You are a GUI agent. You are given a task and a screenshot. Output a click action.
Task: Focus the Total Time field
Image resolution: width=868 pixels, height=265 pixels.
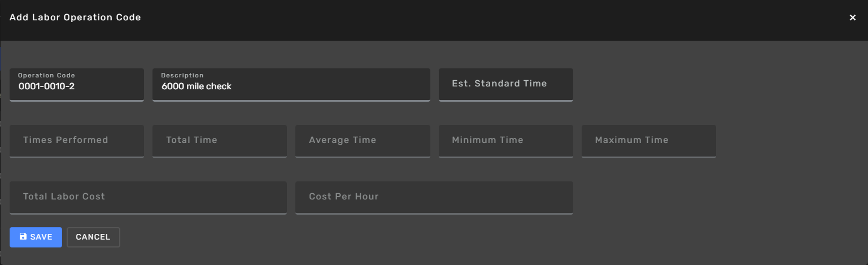coord(220,141)
